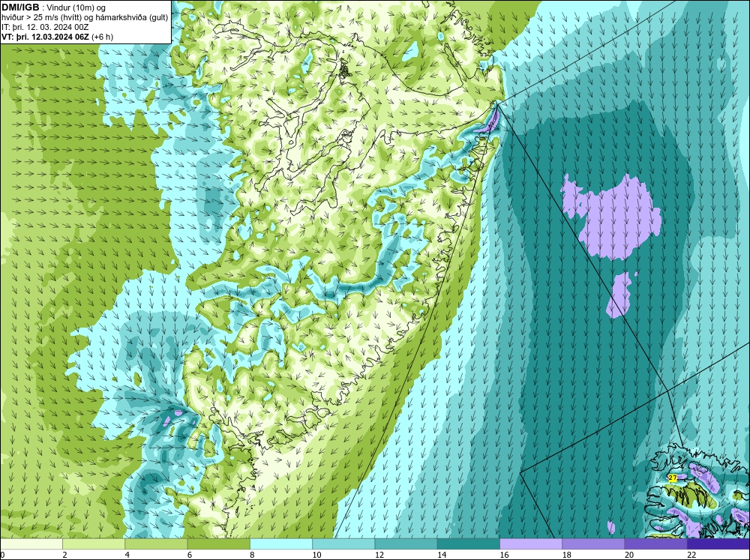This screenshot has height=560, width=750.
Task: Click the yellow 27 max gust label
Action: [673, 478]
